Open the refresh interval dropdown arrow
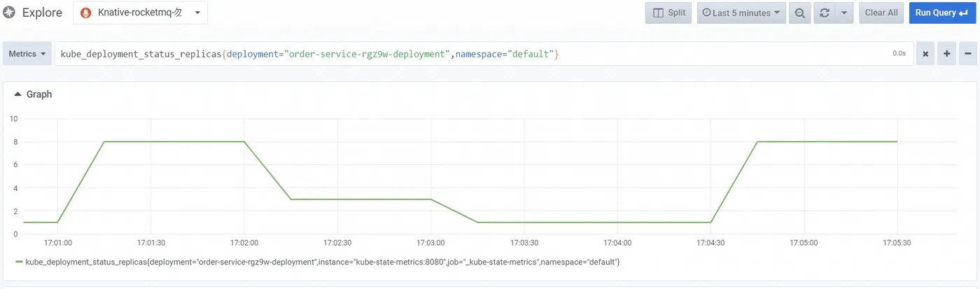The height and width of the screenshot is (289, 980). tap(843, 13)
